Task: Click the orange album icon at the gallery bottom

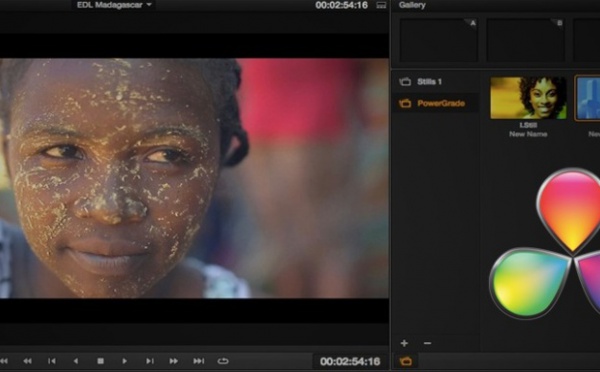Action: coord(406,361)
